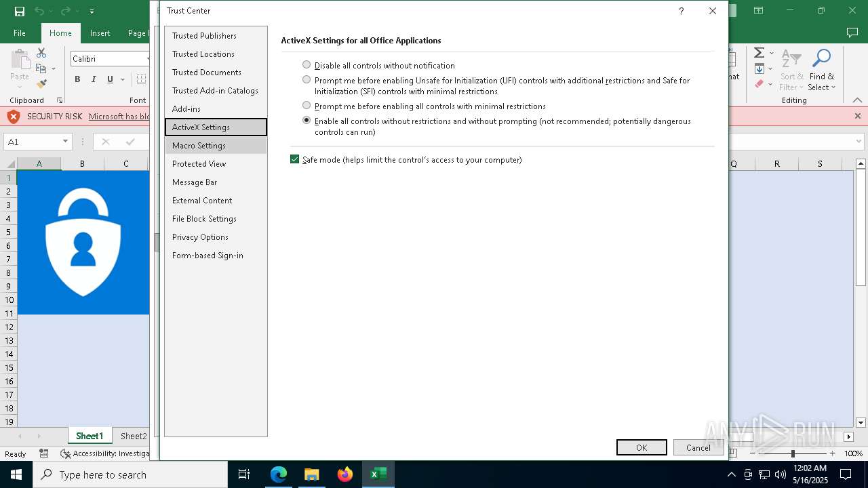This screenshot has width=868, height=488.
Task: Click the macro recording status bar icon
Action: point(44,453)
